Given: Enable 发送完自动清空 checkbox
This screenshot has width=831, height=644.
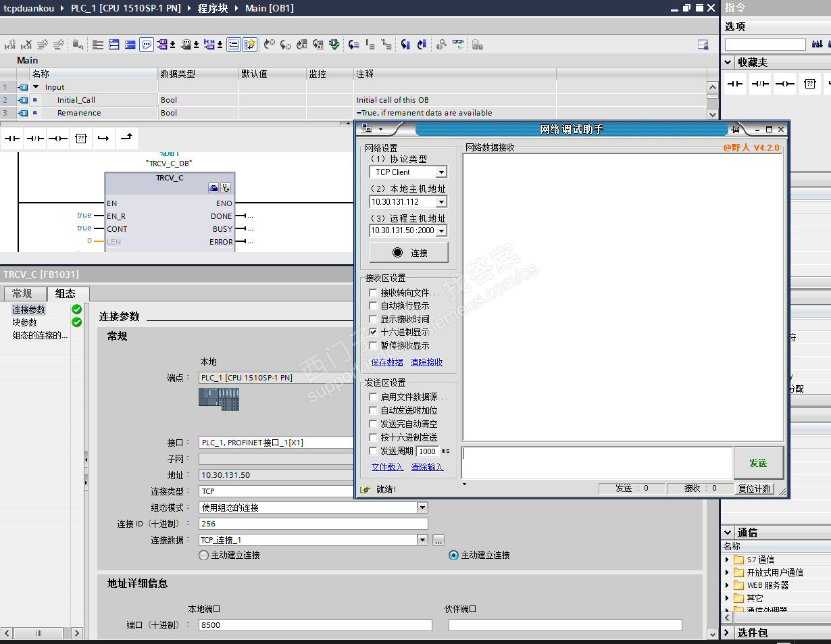Looking at the screenshot, I should (x=373, y=424).
